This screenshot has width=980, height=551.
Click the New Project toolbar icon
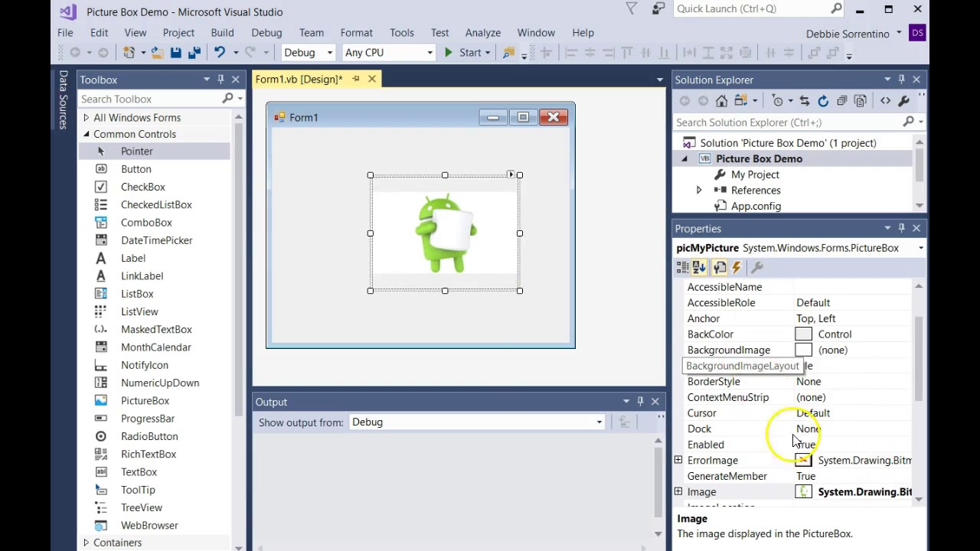(129, 53)
